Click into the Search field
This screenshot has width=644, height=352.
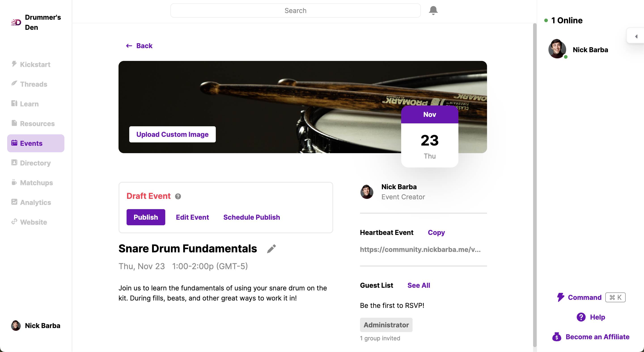tap(295, 11)
